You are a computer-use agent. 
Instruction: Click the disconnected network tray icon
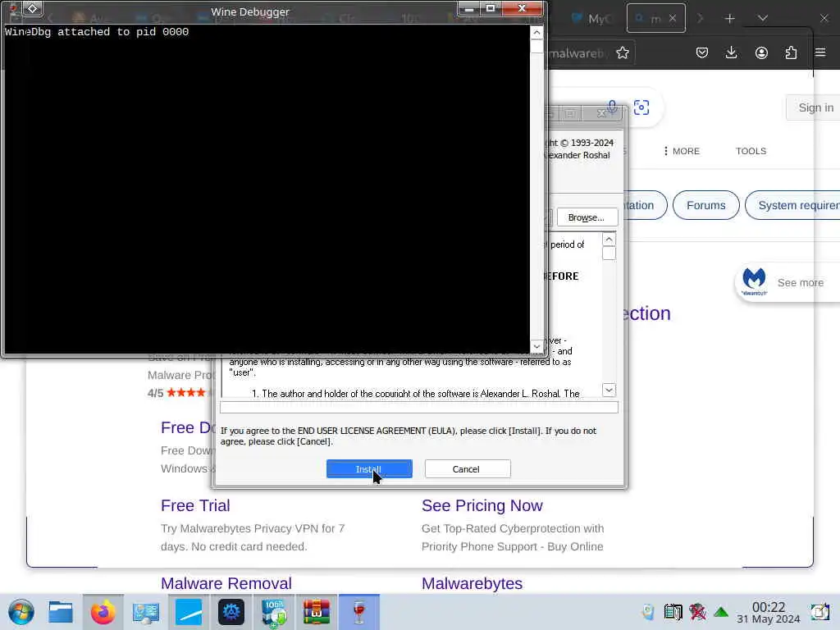coord(697,612)
